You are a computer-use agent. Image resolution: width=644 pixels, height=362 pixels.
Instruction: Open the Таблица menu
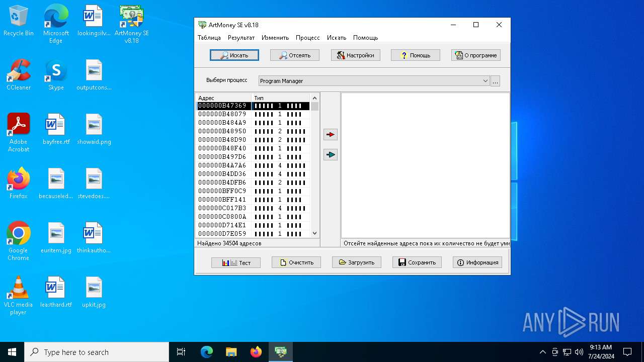(x=209, y=38)
